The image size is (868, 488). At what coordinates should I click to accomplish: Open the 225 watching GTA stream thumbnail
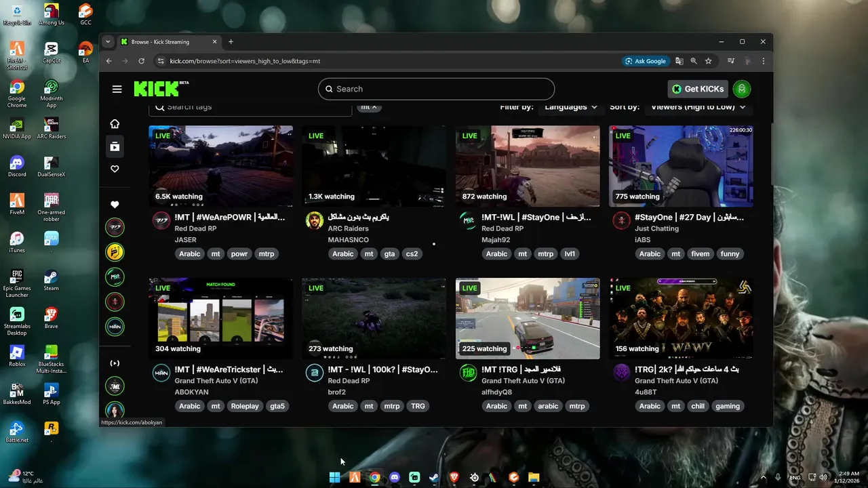tap(528, 319)
